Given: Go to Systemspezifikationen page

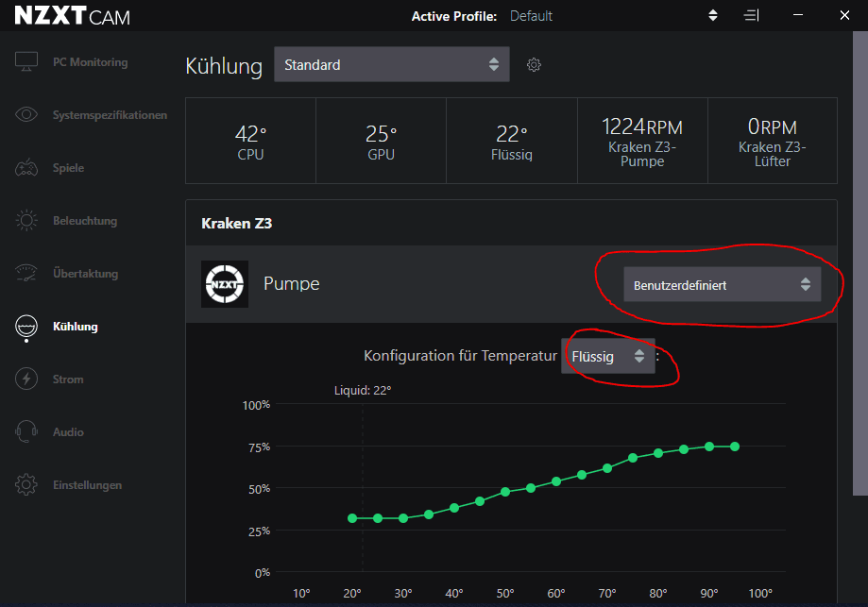Looking at the screenshot, I should click(x=111, y=115).
